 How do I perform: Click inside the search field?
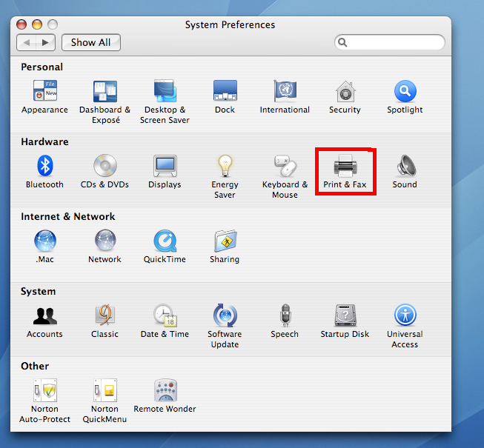click(x=390, y=42)
